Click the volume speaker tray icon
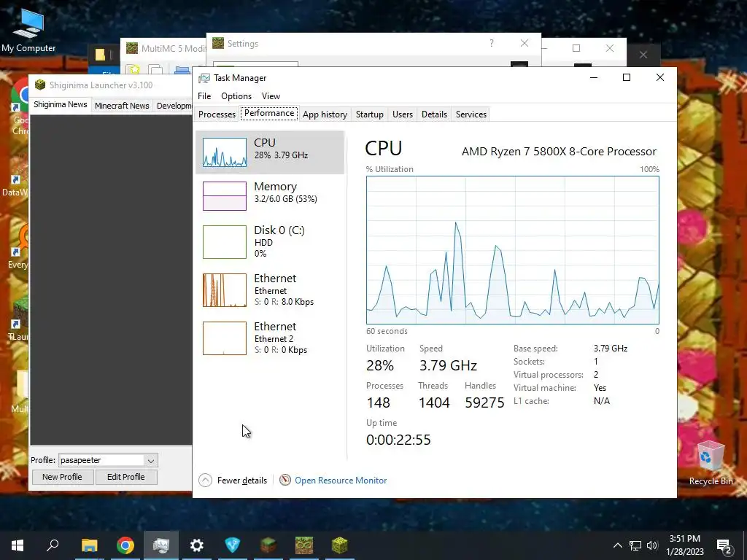 652,545
